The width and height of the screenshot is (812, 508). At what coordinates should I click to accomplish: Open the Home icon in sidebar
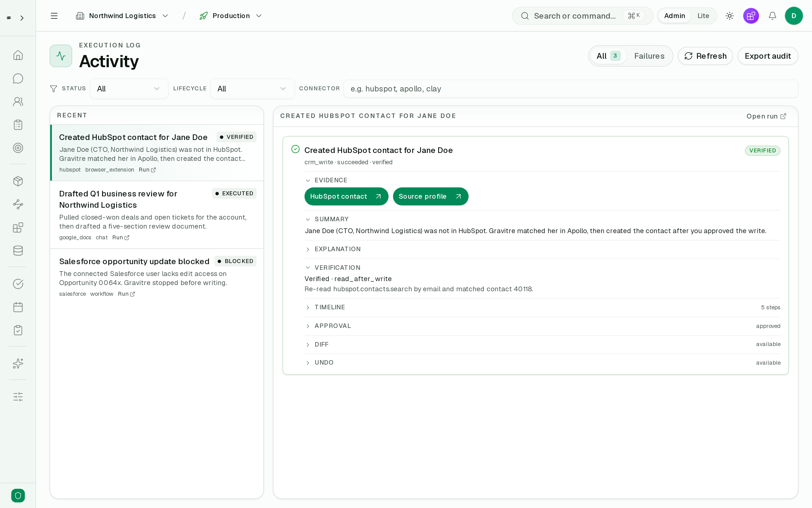tap(18, 55)
